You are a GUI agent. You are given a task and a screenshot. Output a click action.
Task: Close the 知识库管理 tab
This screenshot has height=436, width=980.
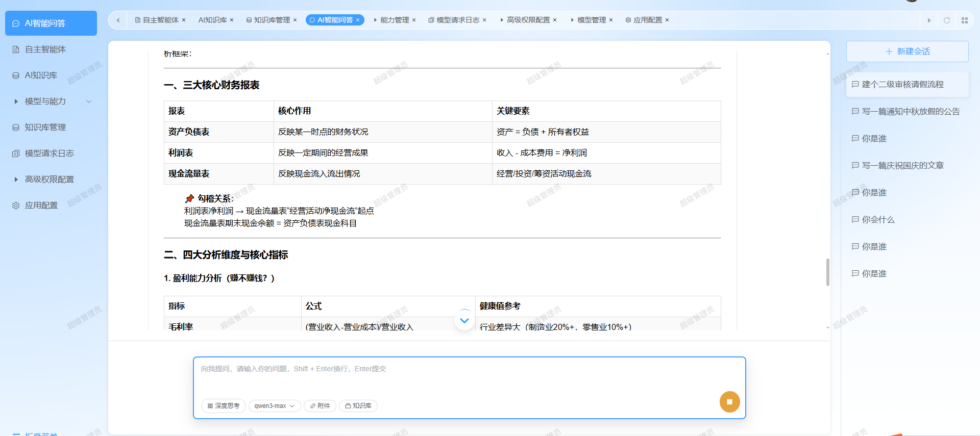(x=295, y=20)
